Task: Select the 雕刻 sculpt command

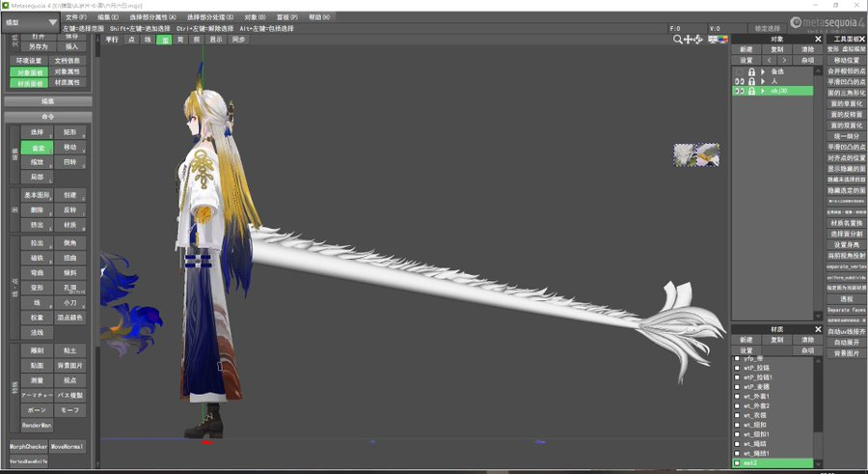Action: [37, 350]
